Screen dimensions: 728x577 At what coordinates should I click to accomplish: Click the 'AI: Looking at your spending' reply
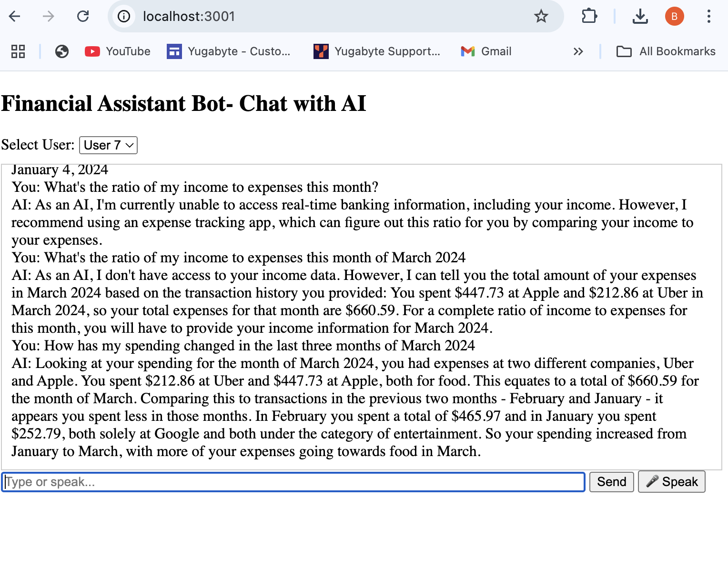(355, 407)
